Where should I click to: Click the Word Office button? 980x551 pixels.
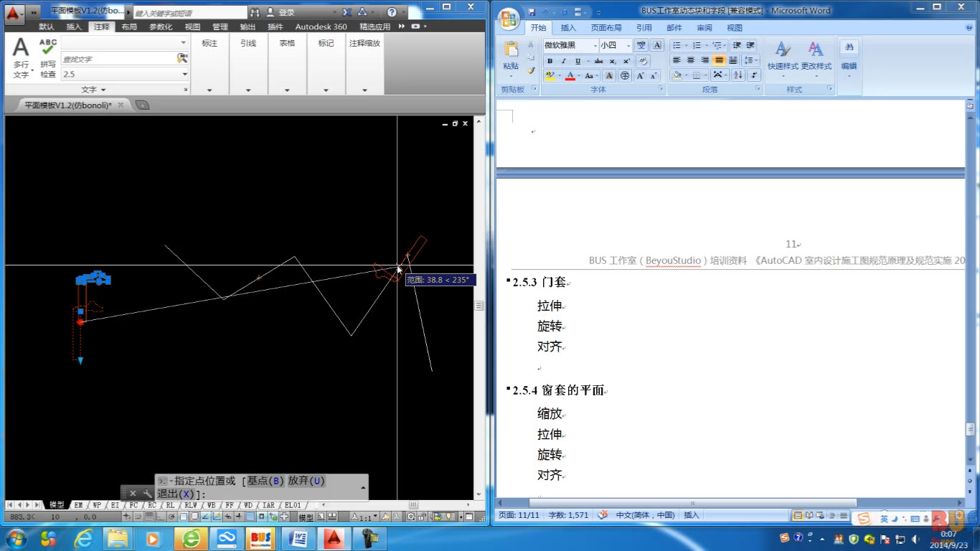point(509,18)
